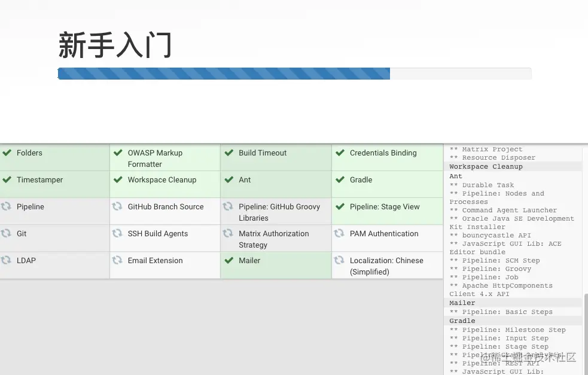Image resolution: width=588 pixels, height=375 pixels.
Task: Click the install log panel scrollbar
Action: tap(586, 334)
